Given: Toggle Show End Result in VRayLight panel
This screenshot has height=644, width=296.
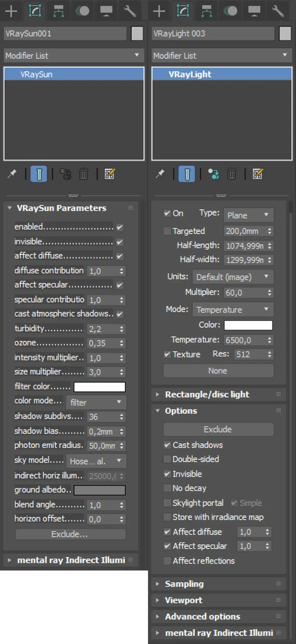Looking at the screenshot, I should [186, 174].
